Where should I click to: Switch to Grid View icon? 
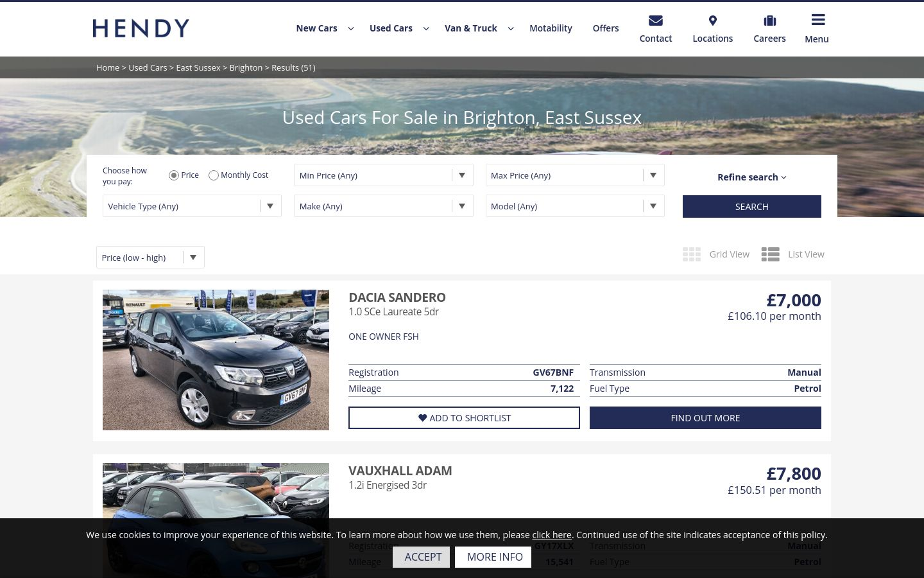692,254
